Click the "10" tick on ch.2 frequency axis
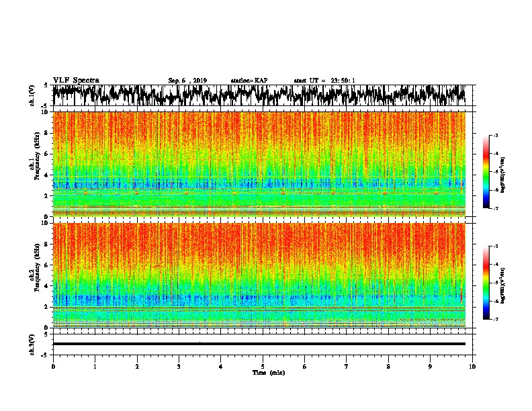Viewport: 532px width, 411px height. coord(45,223)
